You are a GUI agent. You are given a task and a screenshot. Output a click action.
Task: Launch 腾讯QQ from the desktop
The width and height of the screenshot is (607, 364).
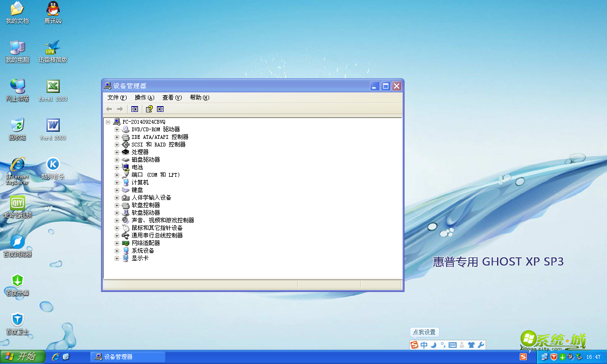pos(52,12)
